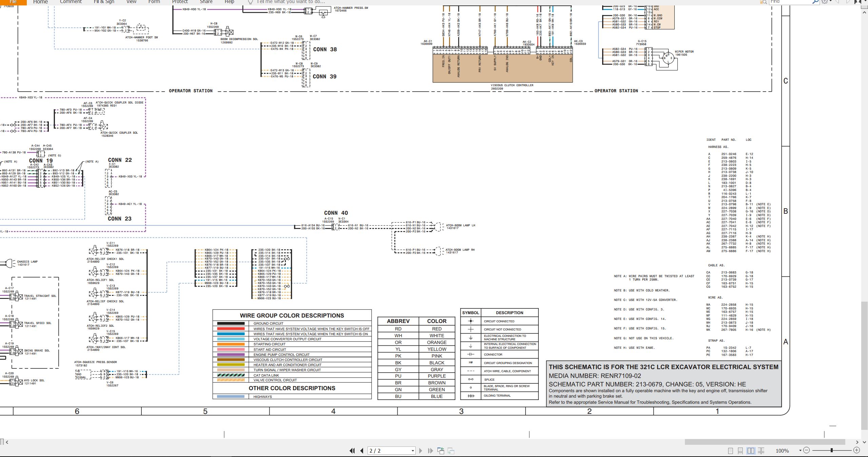This screenshot has height=457, width=868.
Task: Click the WIRE GROUP COLOR DESCRIPTIONS heading
Action: (292, 316)
